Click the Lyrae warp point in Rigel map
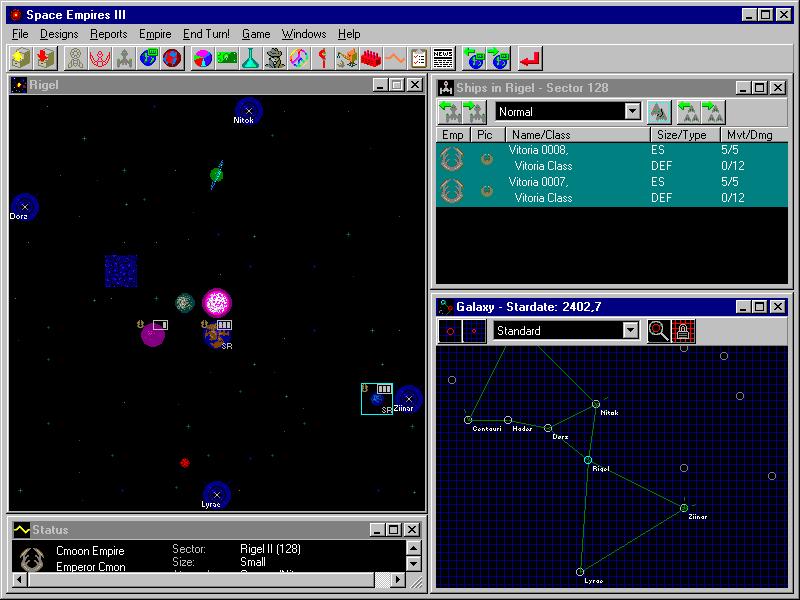This screenshot has width=800, height=600. pyautogui.click(x=217, y=494)
